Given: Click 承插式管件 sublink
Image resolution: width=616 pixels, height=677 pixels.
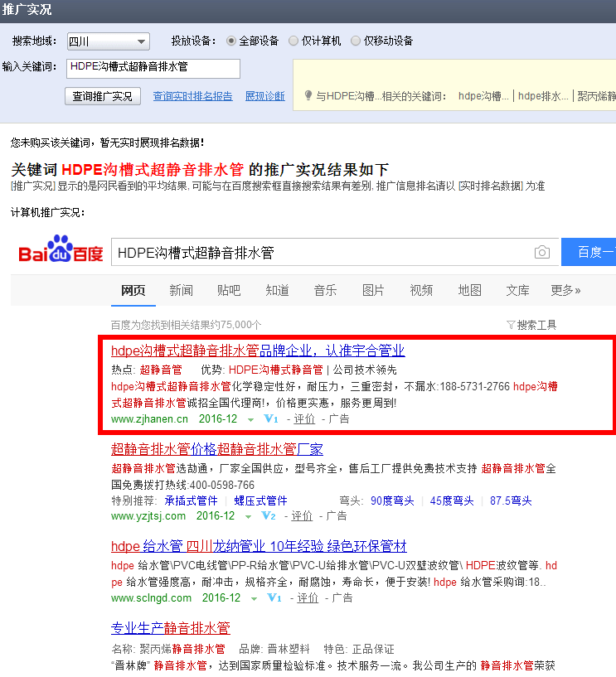Looking at the screenshot, I should (x=191, y=500).
